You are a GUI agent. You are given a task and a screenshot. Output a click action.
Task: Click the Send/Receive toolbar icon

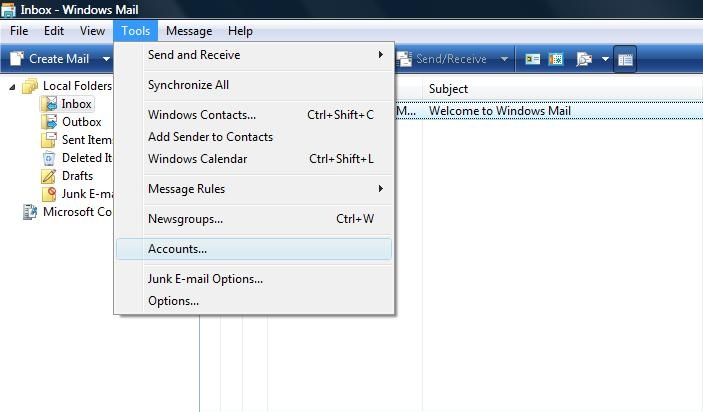404,59
